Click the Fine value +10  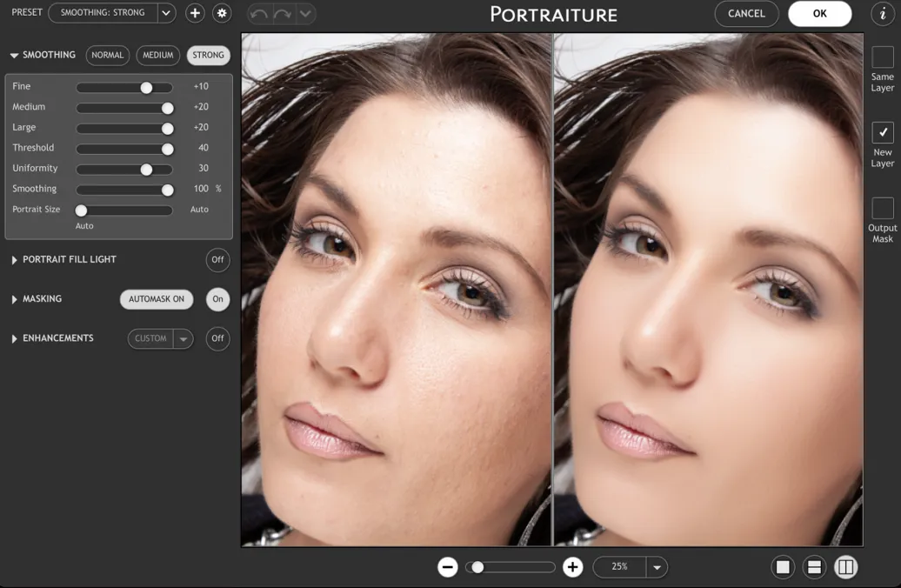coord(201,86)
